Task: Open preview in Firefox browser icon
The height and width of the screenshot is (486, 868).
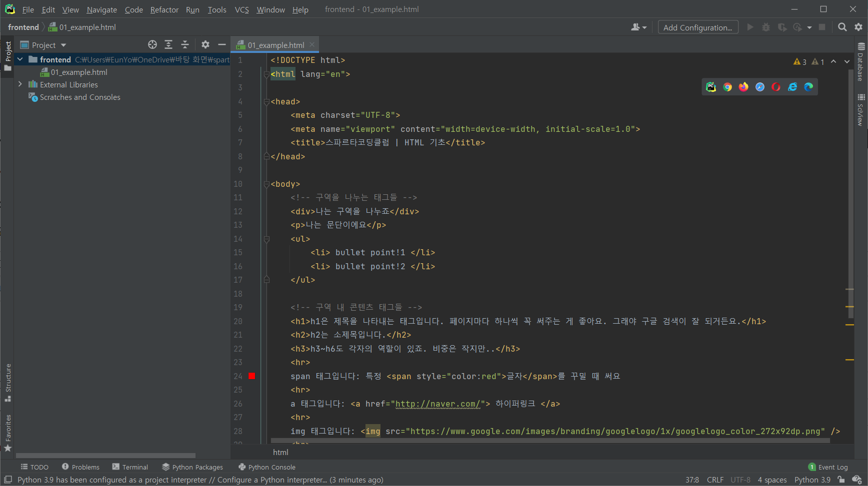Action: tap(743, 87)
